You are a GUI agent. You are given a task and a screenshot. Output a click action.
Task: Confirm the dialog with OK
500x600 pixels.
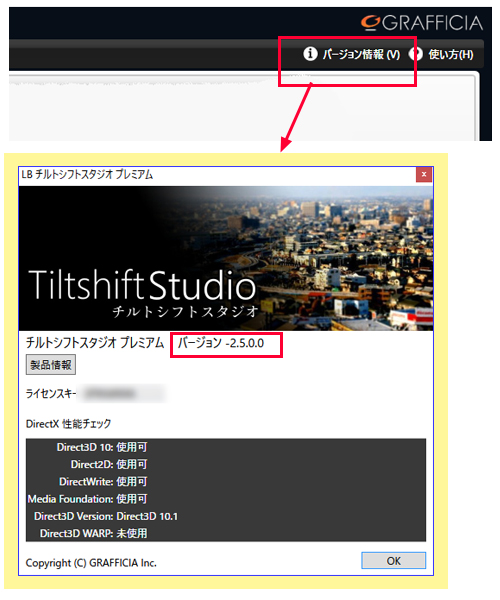[393, 561]
